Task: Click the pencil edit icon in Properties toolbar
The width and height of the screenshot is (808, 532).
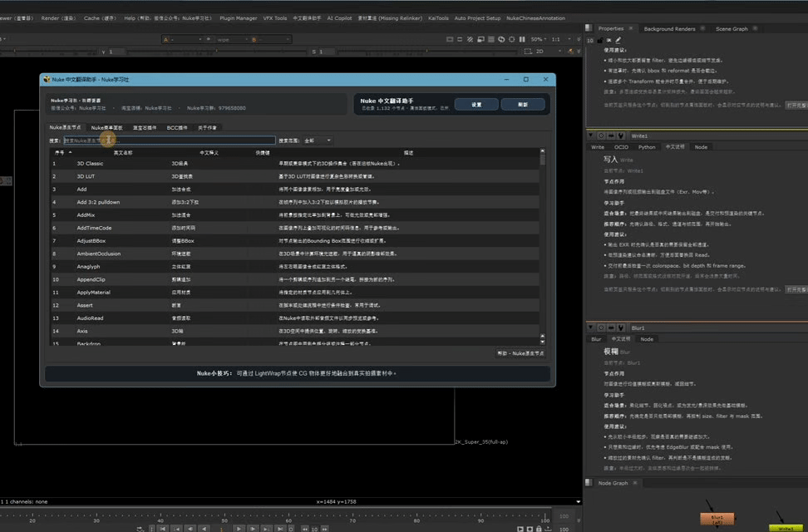Action: tap(618, 40)
